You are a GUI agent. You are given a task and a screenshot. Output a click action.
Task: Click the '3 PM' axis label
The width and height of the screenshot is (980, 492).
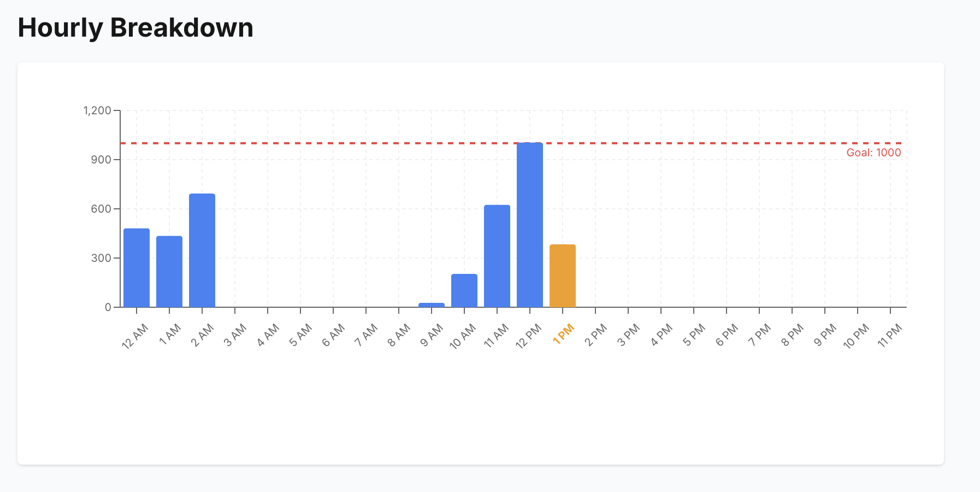pyautogui.click(x=629, y=335)
